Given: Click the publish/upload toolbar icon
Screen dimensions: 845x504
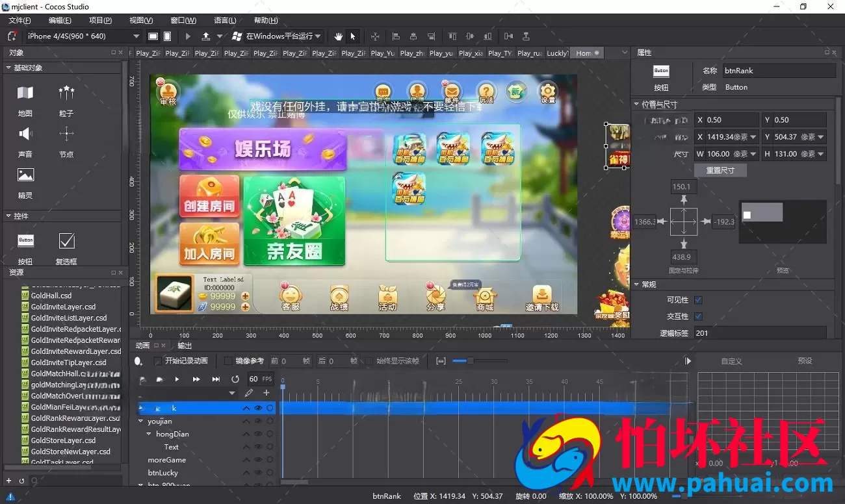Looking at the screenshot, I should pos(206,36).
